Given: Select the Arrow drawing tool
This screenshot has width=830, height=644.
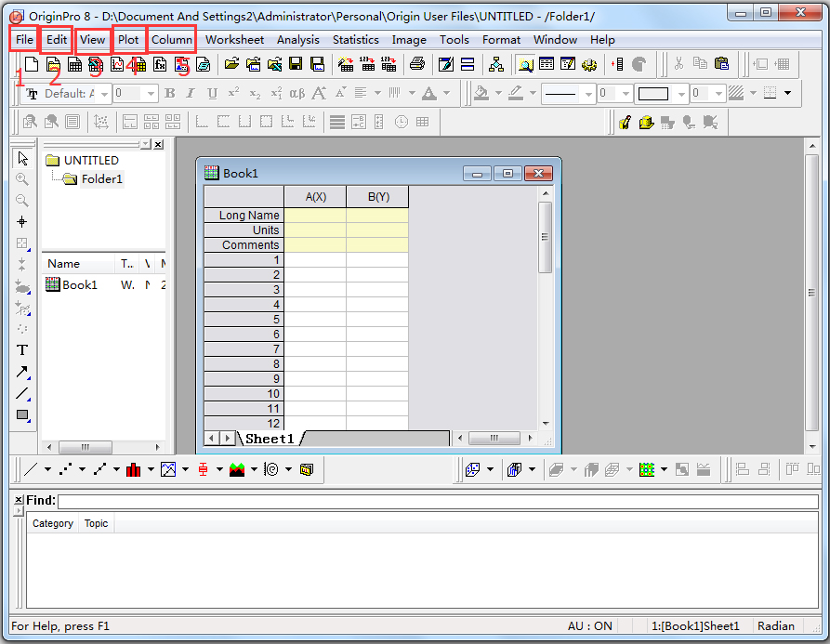Looking at the screenshot, I should click(22, 372).
